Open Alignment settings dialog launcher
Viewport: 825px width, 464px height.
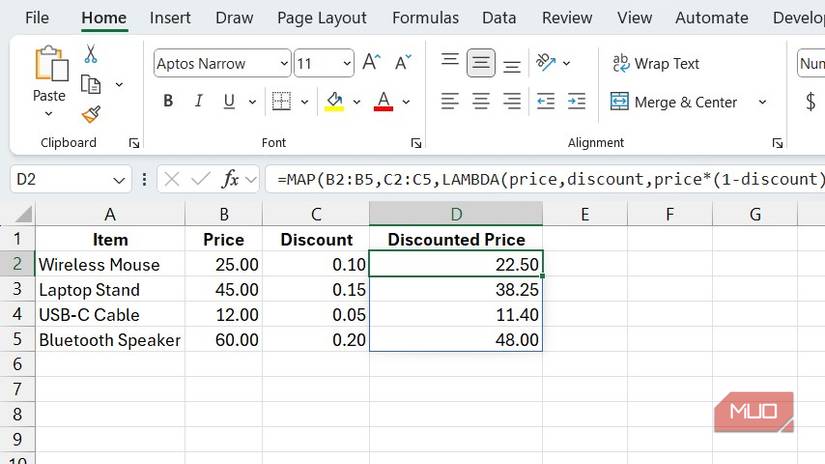[x=778, y=143]
